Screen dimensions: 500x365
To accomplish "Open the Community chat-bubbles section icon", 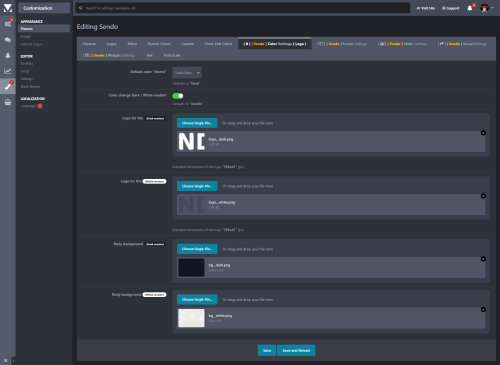I will click(8, 40).
